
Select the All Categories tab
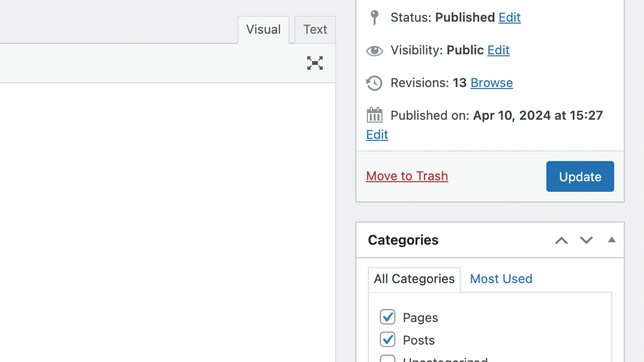(x=414, y=279)
